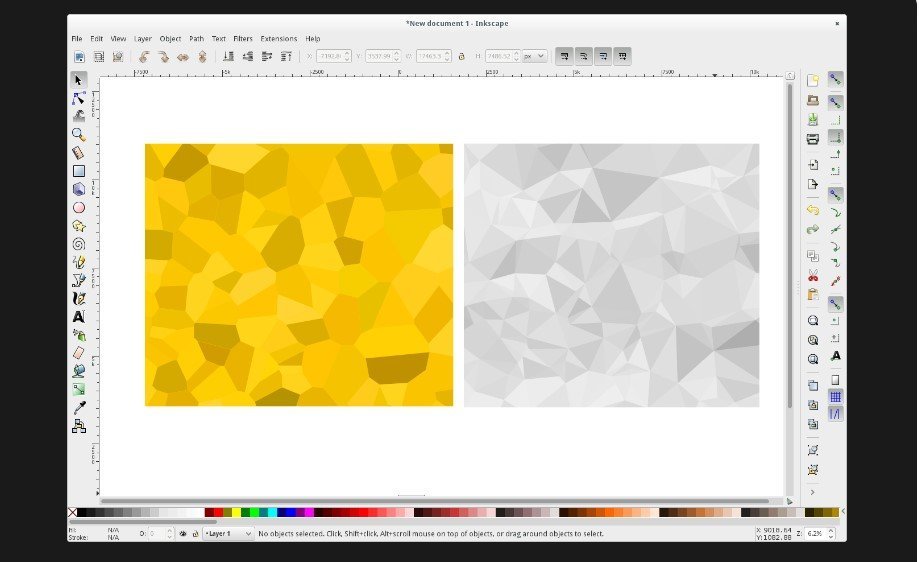This screenshot has height=562, width=919.
Task: Rotate selection 90 degrees clockwise icon
Action: click(162, 57)
